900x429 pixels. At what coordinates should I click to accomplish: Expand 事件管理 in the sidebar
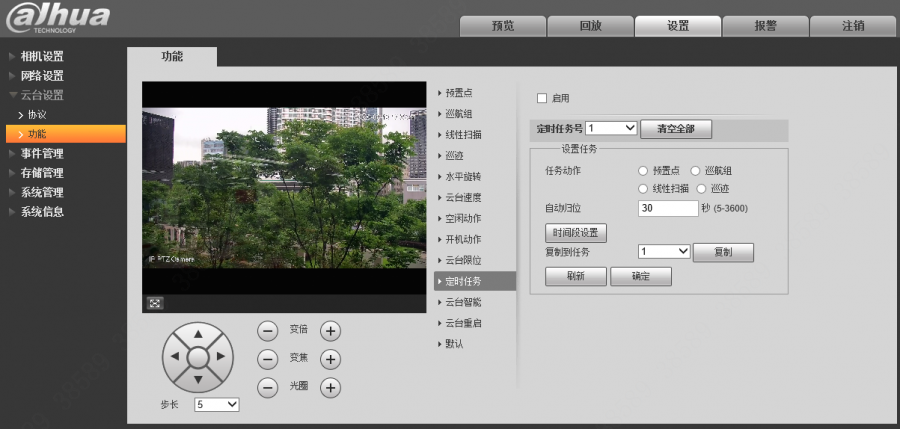pyautogui.click(x=42, y=153)
